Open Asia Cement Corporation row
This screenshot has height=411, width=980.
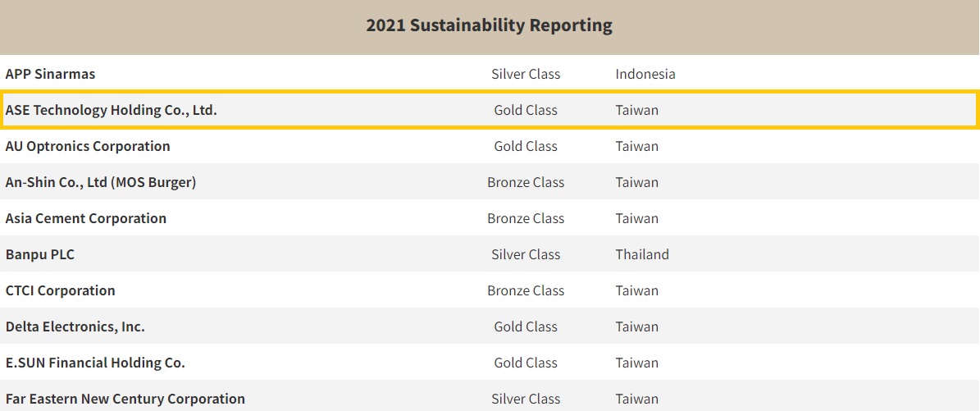[85, 218]
